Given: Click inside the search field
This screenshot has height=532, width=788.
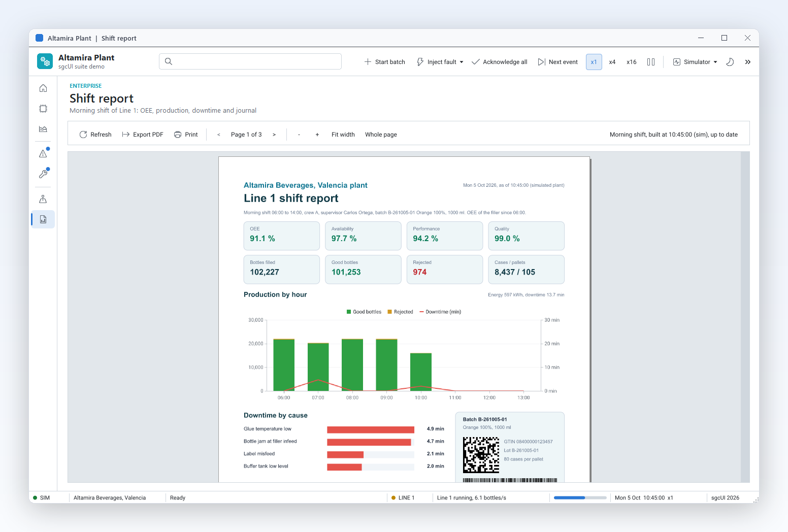Looking at the screenshot, I should [x=250, y=61].
